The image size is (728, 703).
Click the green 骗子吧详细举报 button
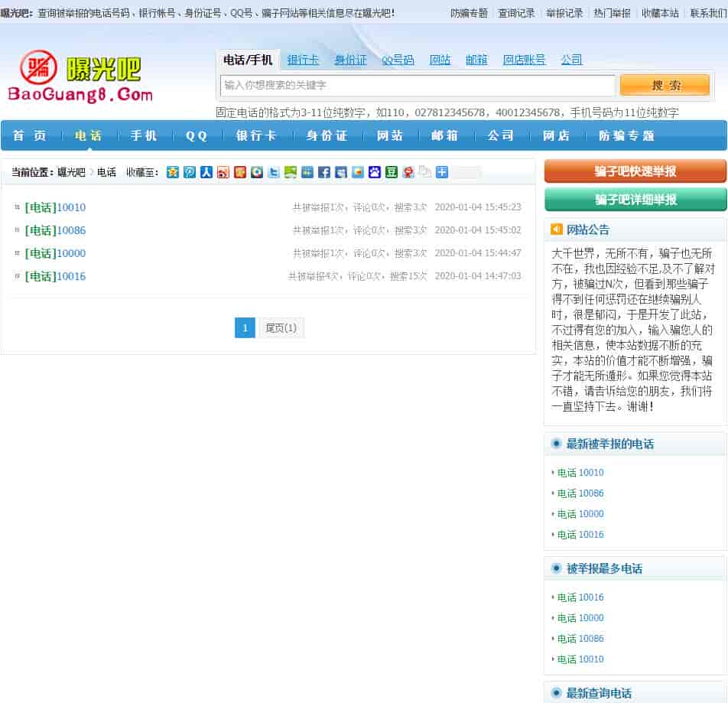coord(635,200)
